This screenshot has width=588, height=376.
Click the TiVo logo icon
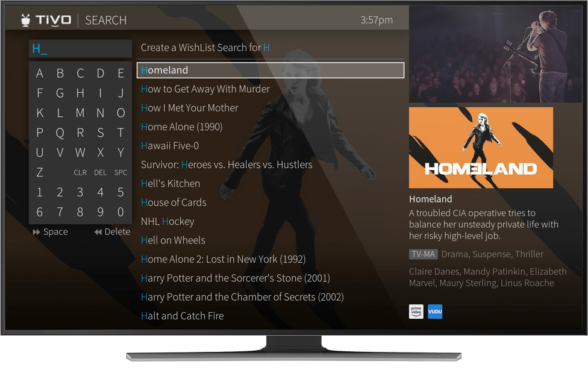46,20
